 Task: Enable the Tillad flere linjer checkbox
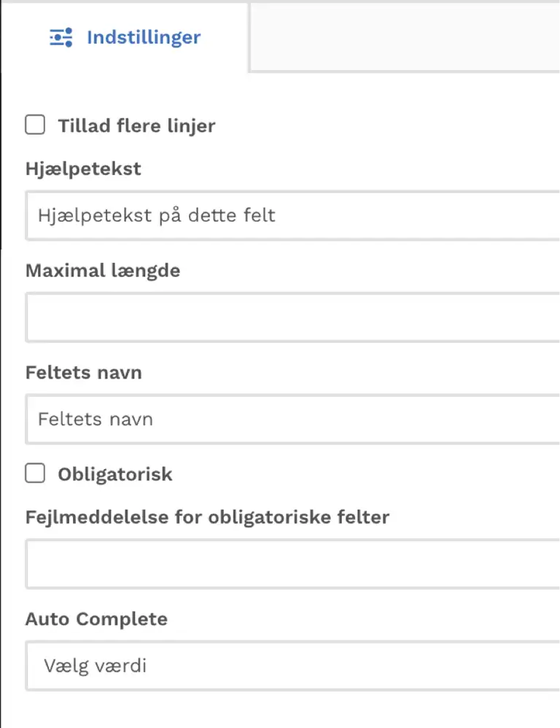(x=35, y=125)
